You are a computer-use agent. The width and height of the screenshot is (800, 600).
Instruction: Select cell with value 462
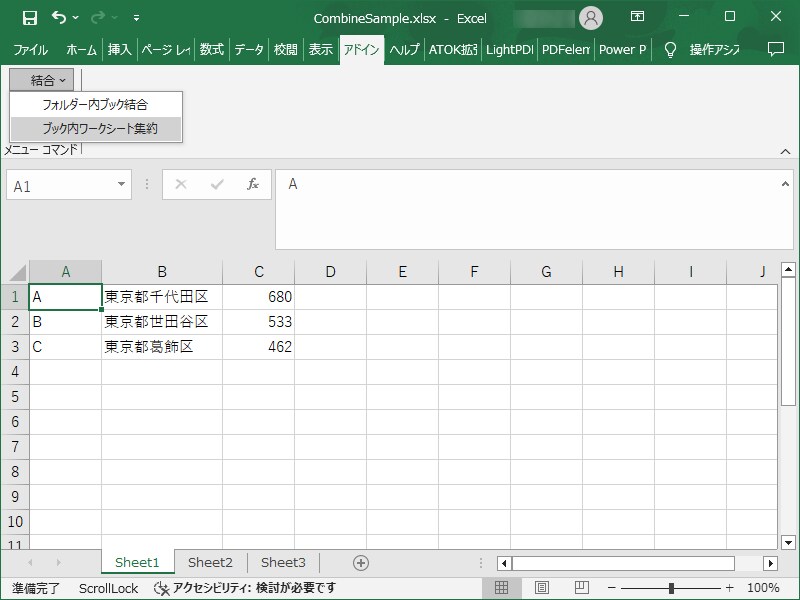click(x=259, y=347)
